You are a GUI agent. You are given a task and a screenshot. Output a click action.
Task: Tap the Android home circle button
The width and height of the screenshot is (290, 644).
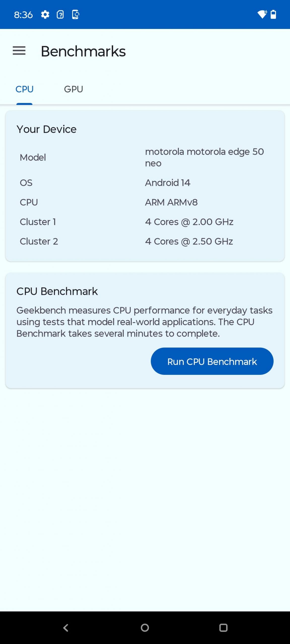145,628
